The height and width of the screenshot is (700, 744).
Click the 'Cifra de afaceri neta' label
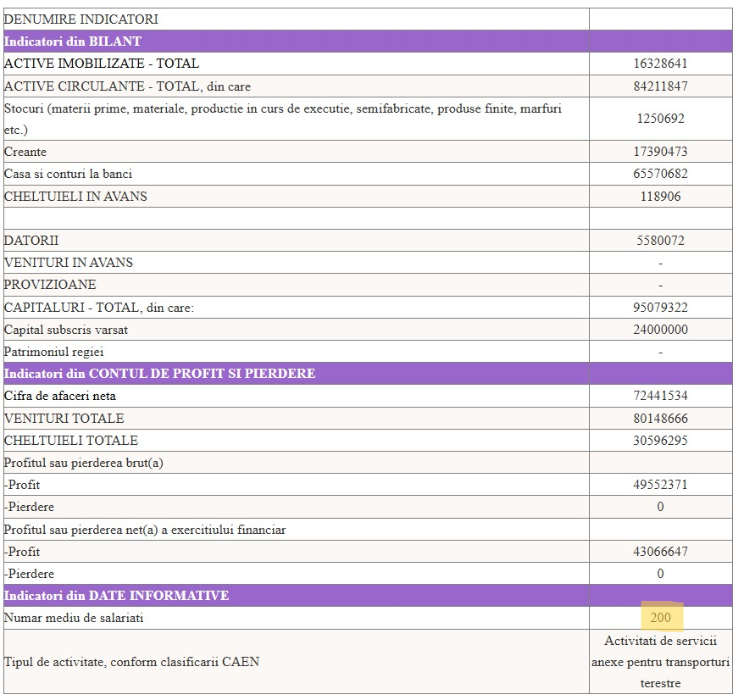60,396
